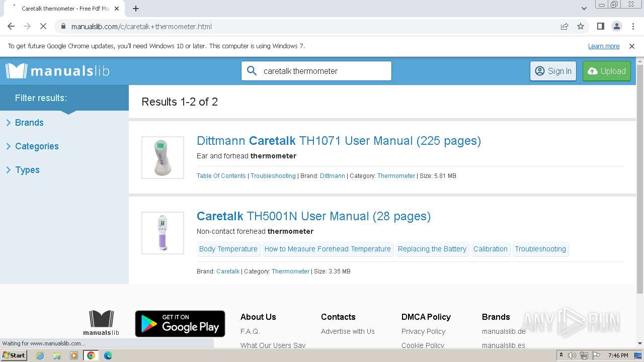The height and width of the screenshot is (362, 644).
Task: Click the green Upload button
Action: pos(607,71)
